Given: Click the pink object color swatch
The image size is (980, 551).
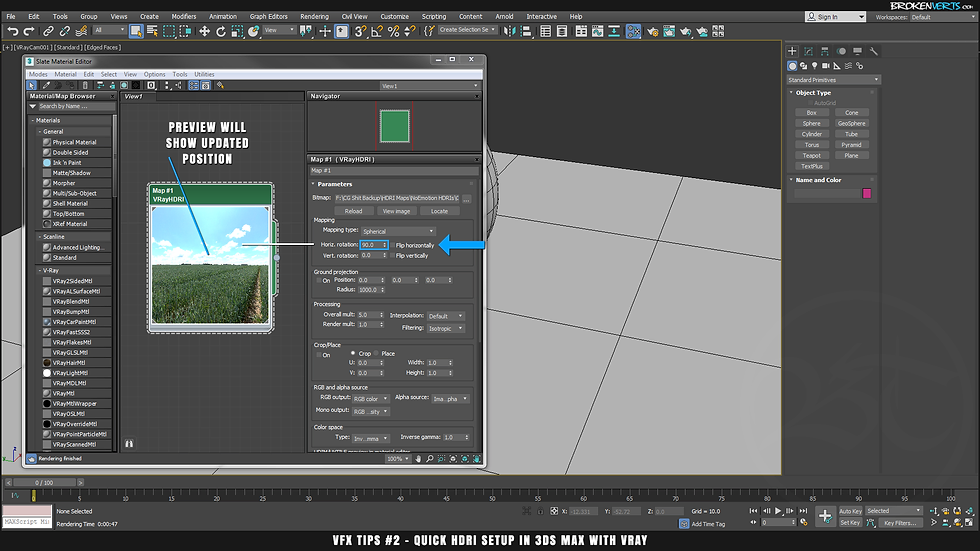Looking at the screenshot, I should click(866, 194).
